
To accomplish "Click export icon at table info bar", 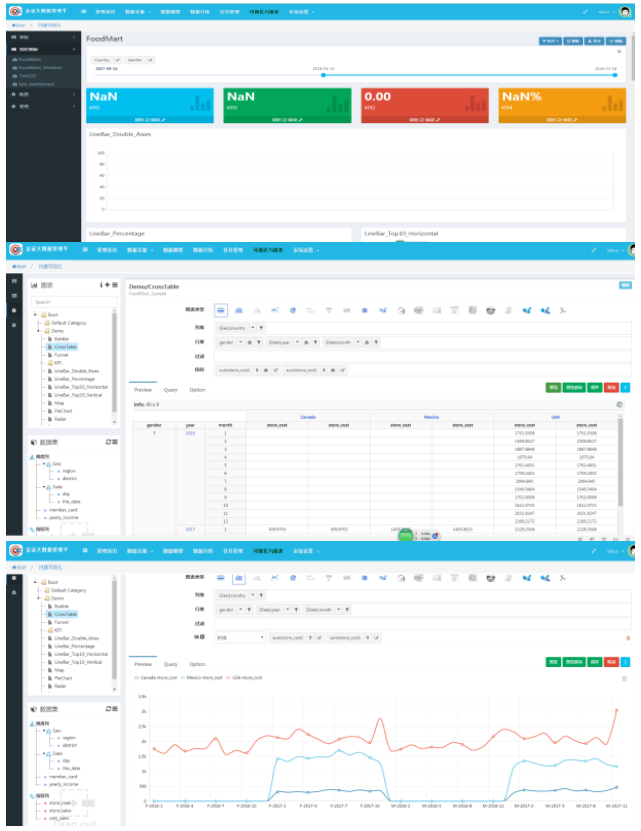I will 619,404.
